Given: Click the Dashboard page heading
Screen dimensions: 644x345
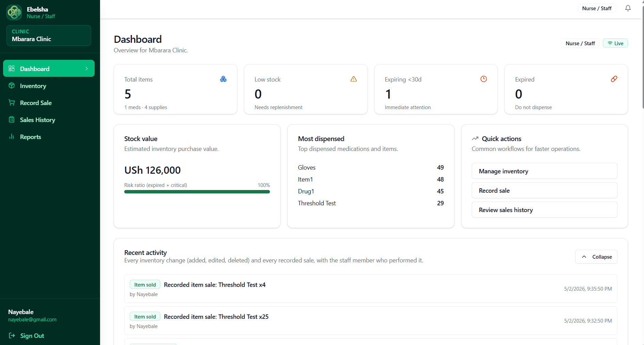Looking at the screenshot, I should pos(138,39).
